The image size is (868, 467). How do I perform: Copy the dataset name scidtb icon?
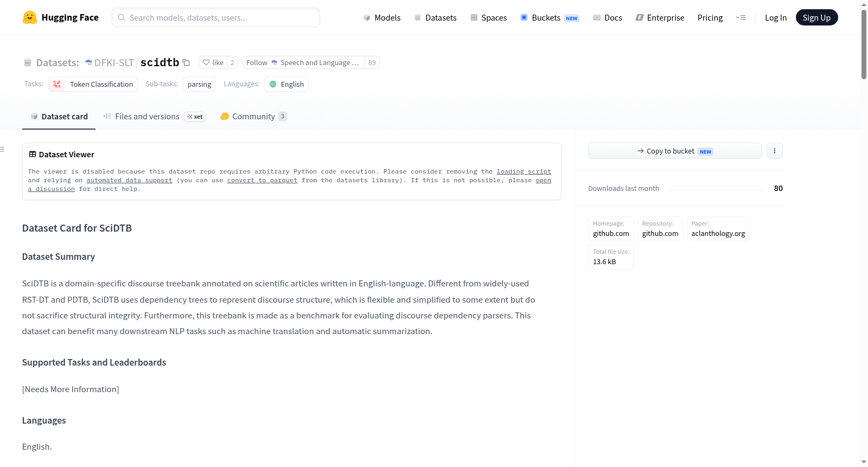point(186,62)
